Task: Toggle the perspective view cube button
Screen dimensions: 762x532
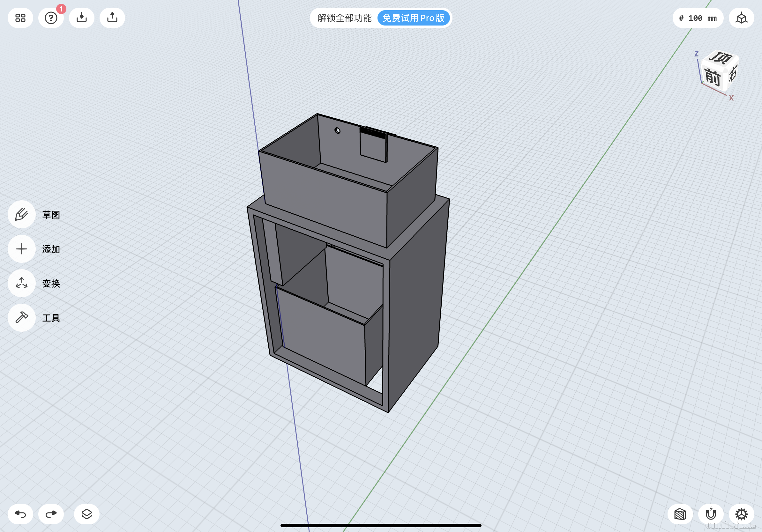Action: pyautogui.click(x=741, y=18)
